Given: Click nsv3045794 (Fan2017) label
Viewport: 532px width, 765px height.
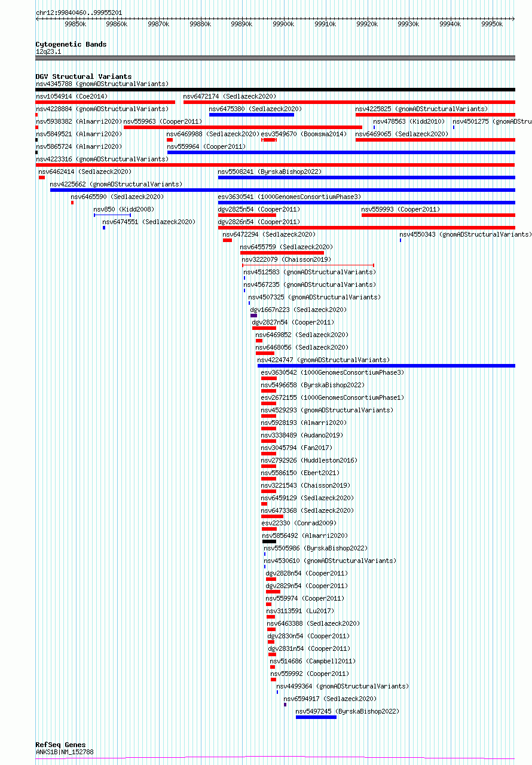Looking at the screenshot, I should pyautogui.click(x=296, y=448).
